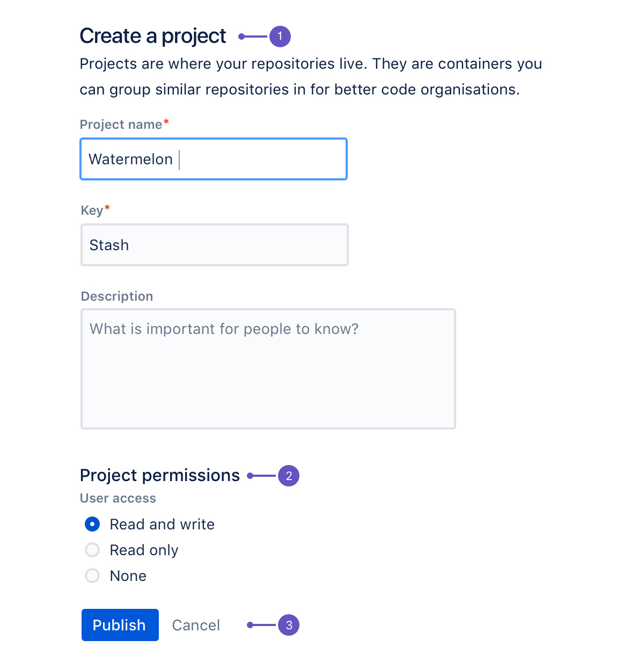Click the Key field showing Stash

click(x=215, y=245)
